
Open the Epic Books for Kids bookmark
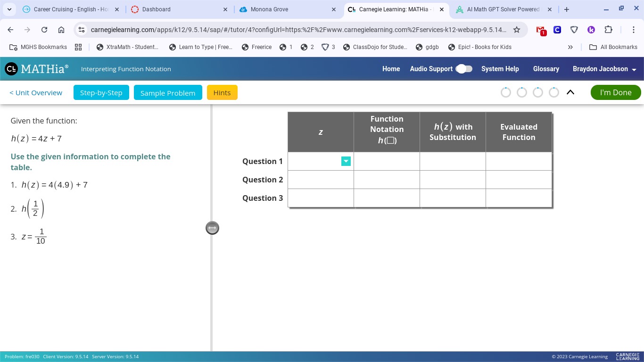[480, 47]
